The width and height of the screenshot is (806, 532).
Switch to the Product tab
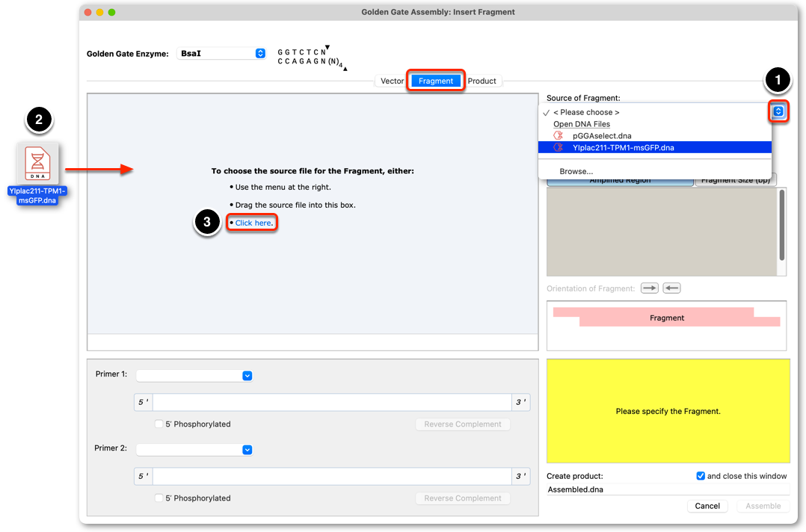pos(482,81)
